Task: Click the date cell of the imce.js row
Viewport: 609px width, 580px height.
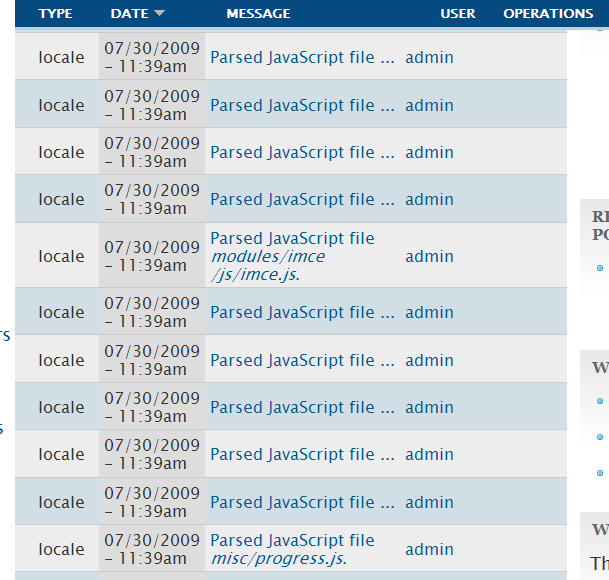Action: pyautogui.click(x=152, y=256)
